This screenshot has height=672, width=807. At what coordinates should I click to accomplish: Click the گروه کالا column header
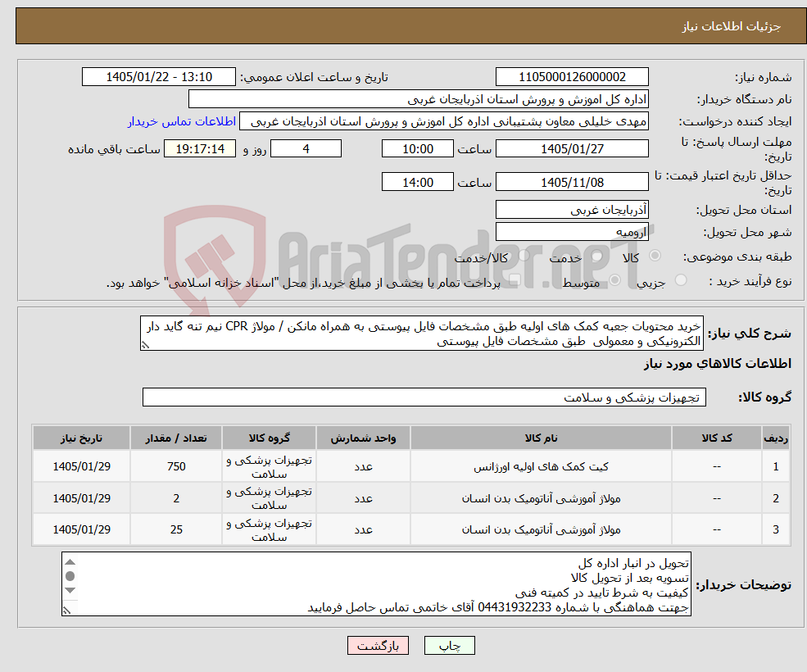click(x=270, y=438)
